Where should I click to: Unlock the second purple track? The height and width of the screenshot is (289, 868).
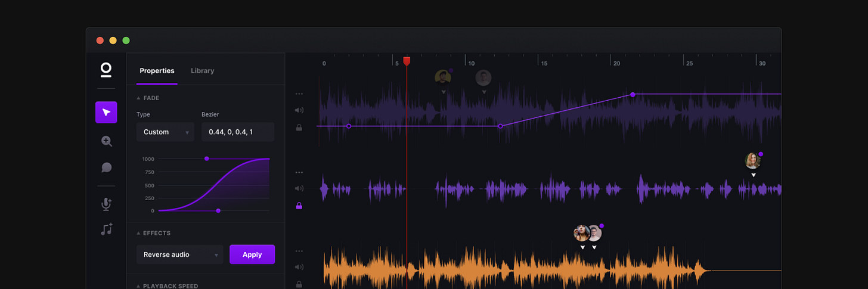[299, 206]
